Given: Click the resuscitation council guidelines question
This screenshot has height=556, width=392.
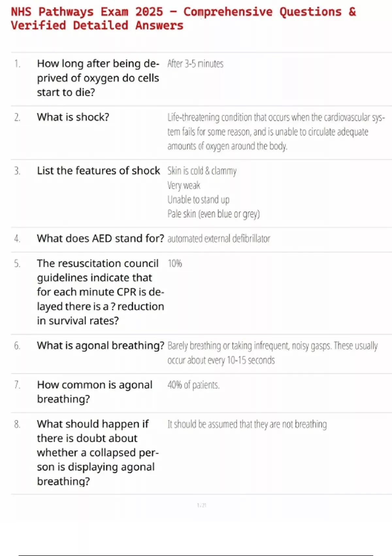Looking at the screenshot, I should pos(100,292).
